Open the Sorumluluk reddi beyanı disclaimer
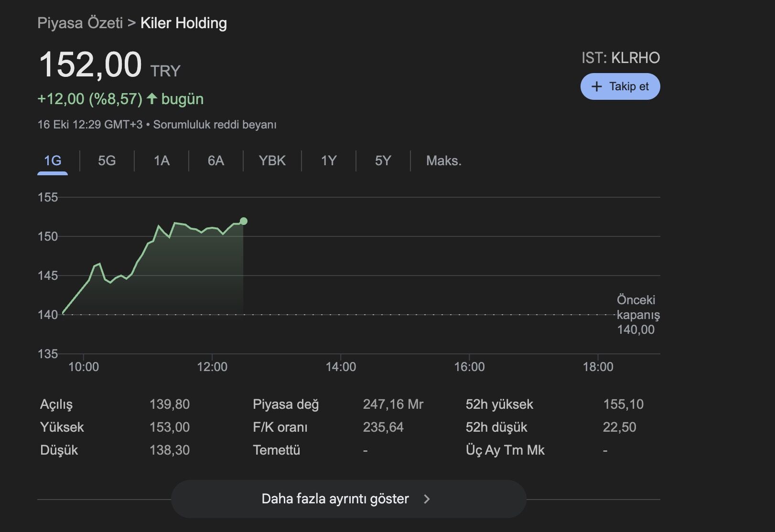This screenshot has height=532, width=775. click(x=215, y=125)
